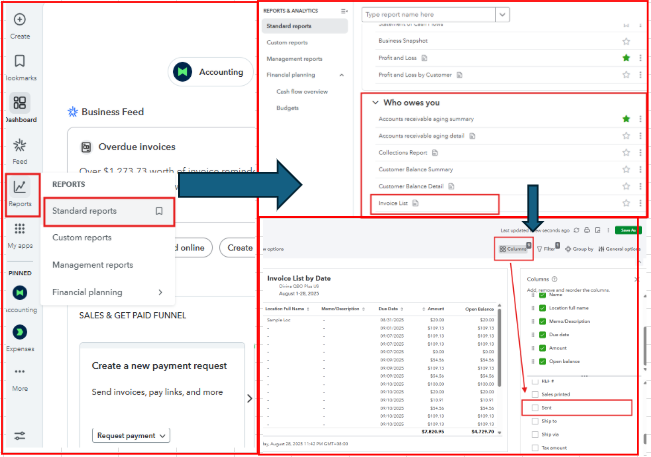
Task: Check the Ship to column checkbox
Action: pos(535,421)
